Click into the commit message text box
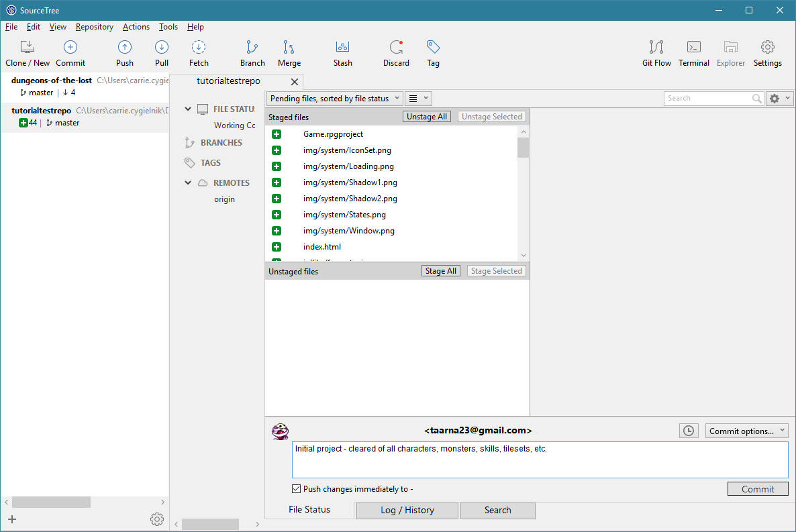This screenshot has width=796, height=532. click(540, 460)
